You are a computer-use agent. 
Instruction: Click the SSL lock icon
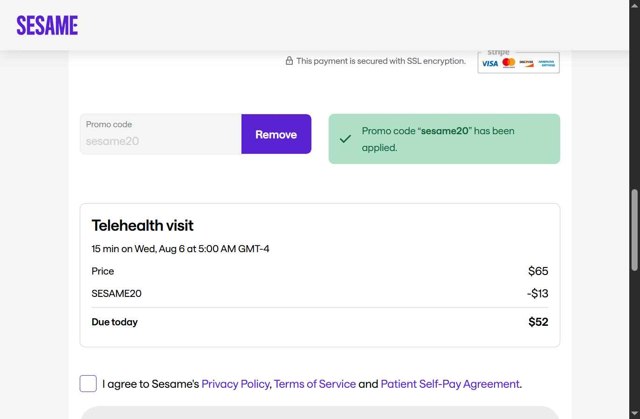click(x=289, y=61)
